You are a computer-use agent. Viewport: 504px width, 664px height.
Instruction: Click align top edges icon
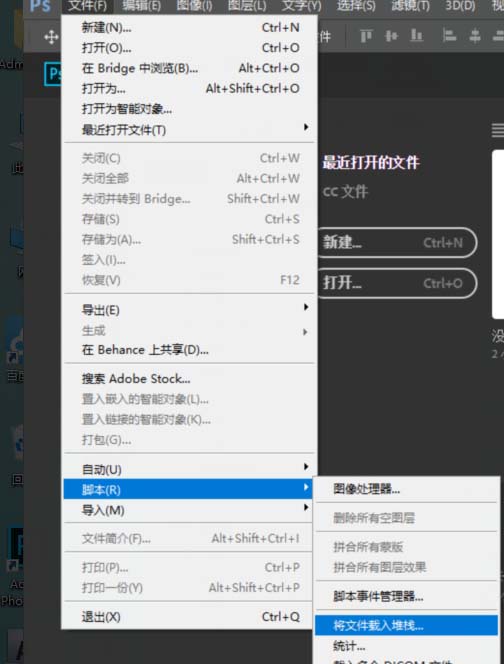pyautogui.click(x=366, y=36)
